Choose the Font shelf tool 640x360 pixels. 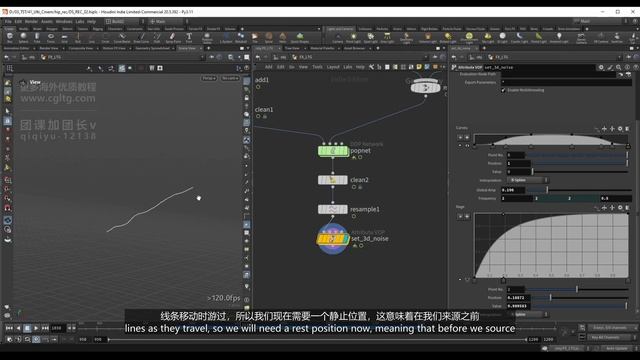pyautogui.click(x=189, y=38)
